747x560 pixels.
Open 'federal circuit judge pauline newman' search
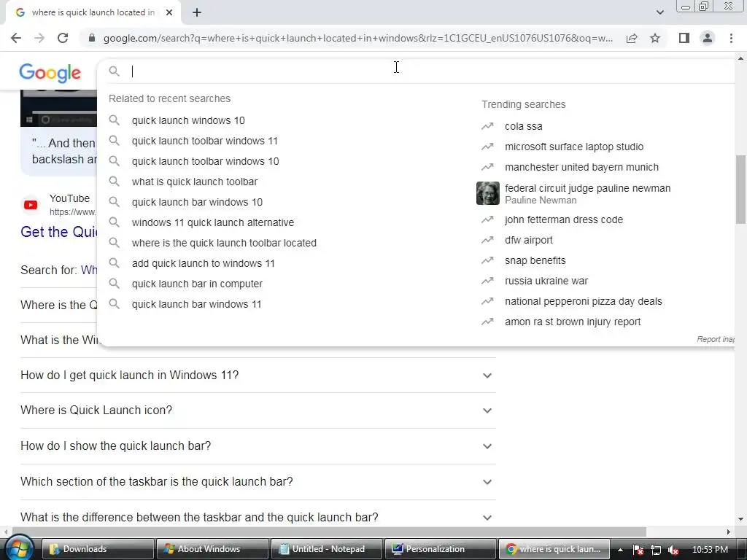coord(587,189)
